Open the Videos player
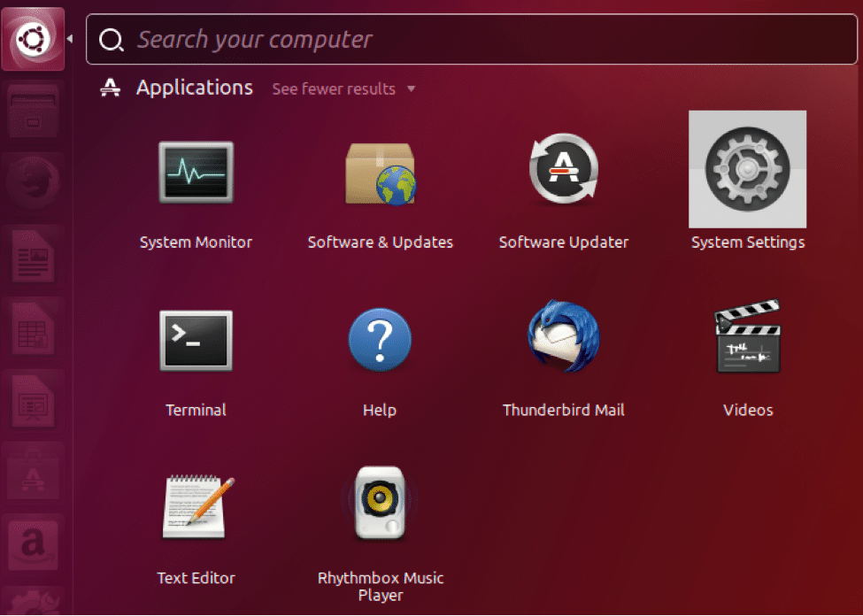The image size is (863, 616). (747, 335)
